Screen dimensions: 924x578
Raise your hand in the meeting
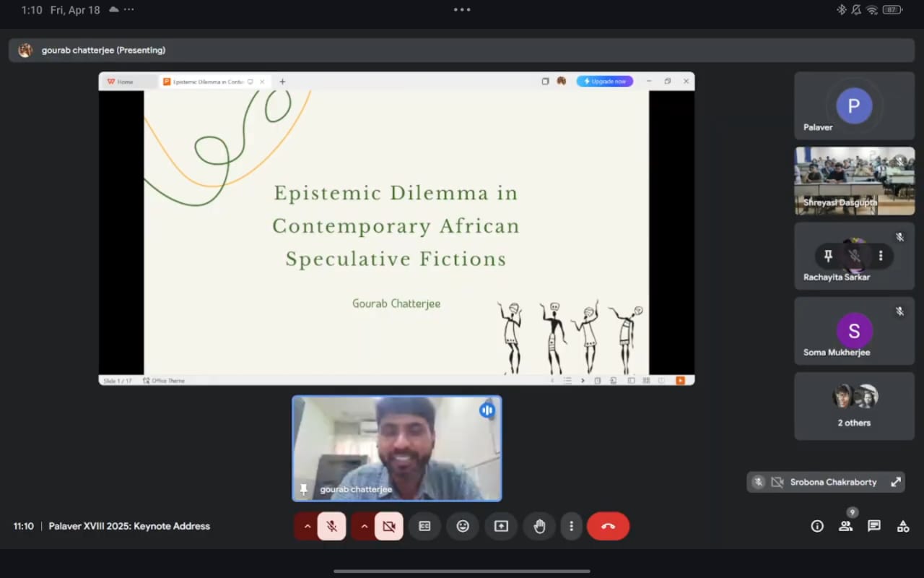point(539,526)
